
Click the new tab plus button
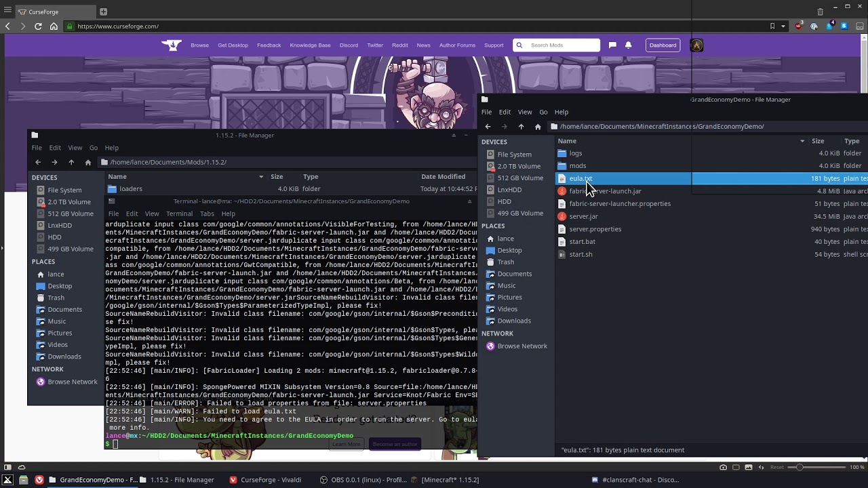point(103,12)
